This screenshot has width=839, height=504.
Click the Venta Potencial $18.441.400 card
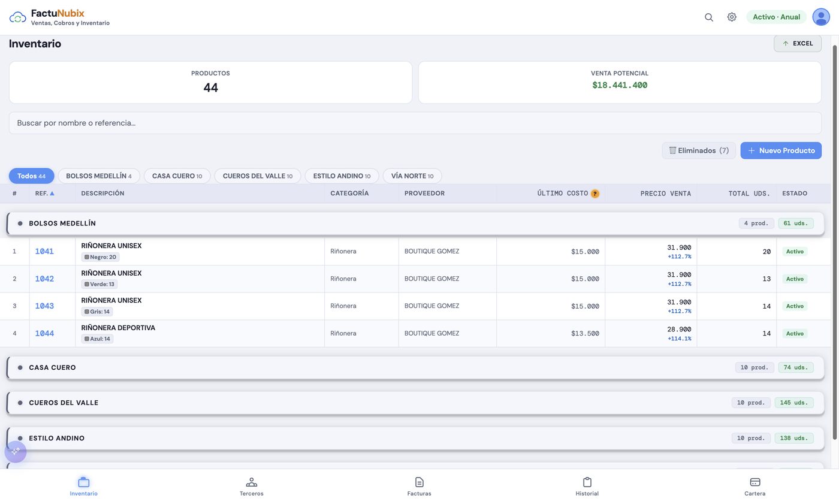[620, 82]
